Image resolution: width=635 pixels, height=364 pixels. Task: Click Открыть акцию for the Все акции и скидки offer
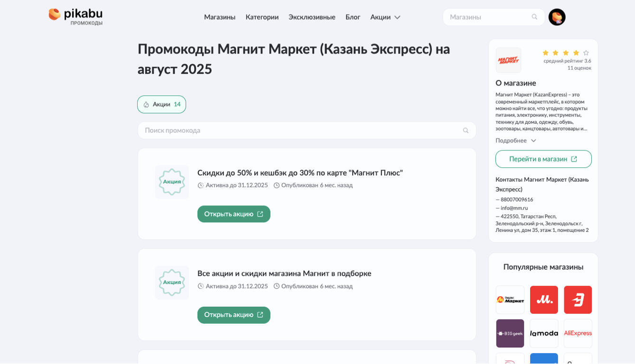(x=234, y=315)
